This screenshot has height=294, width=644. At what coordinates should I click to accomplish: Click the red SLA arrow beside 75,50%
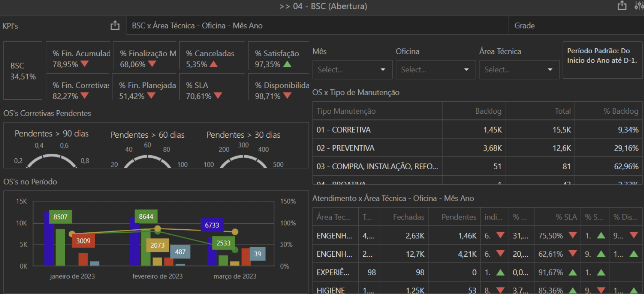pos(572,235)
